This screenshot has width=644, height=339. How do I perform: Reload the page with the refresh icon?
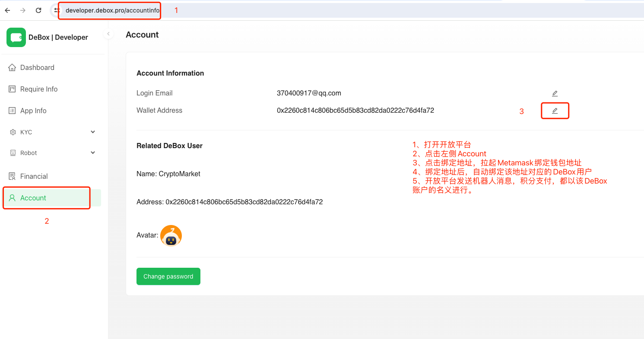tap(38, 10)
